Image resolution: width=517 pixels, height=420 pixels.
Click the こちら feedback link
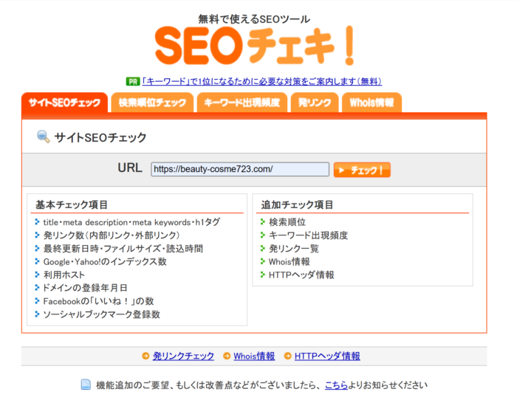(336, 385)
